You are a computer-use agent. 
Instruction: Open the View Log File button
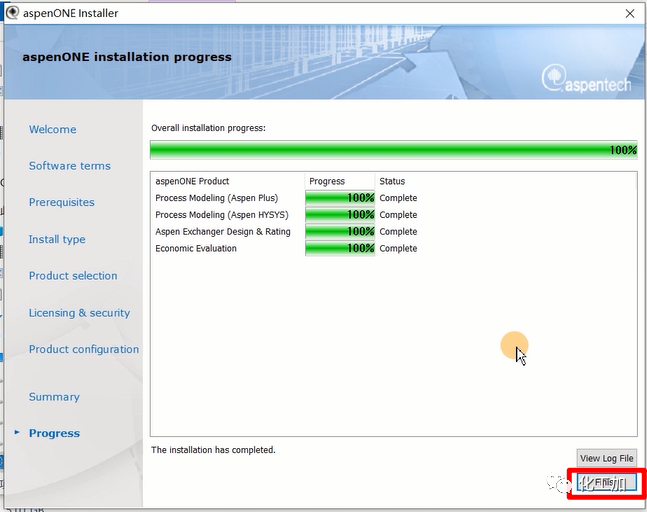607,458
